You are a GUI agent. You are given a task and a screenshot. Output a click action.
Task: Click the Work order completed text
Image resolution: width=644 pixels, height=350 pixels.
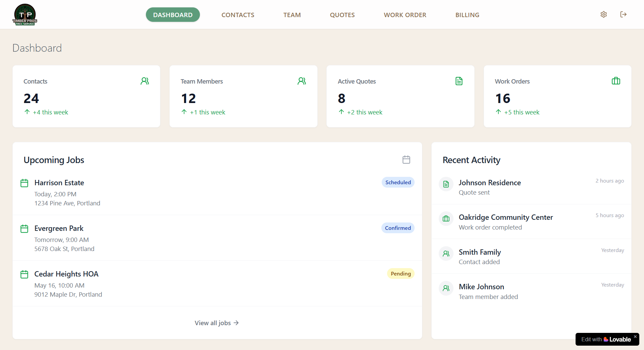490,228
